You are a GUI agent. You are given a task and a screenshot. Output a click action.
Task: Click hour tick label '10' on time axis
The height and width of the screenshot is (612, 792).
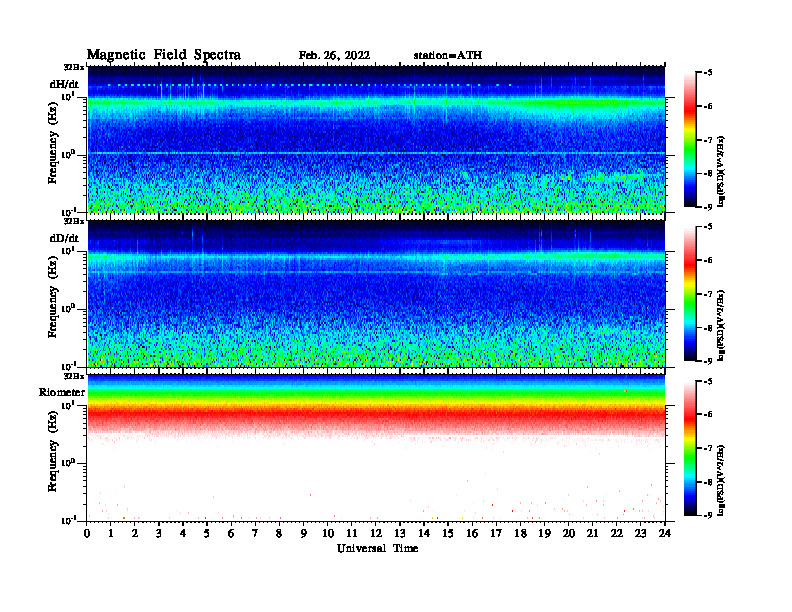pyautogui.click(x=328, y=533)
